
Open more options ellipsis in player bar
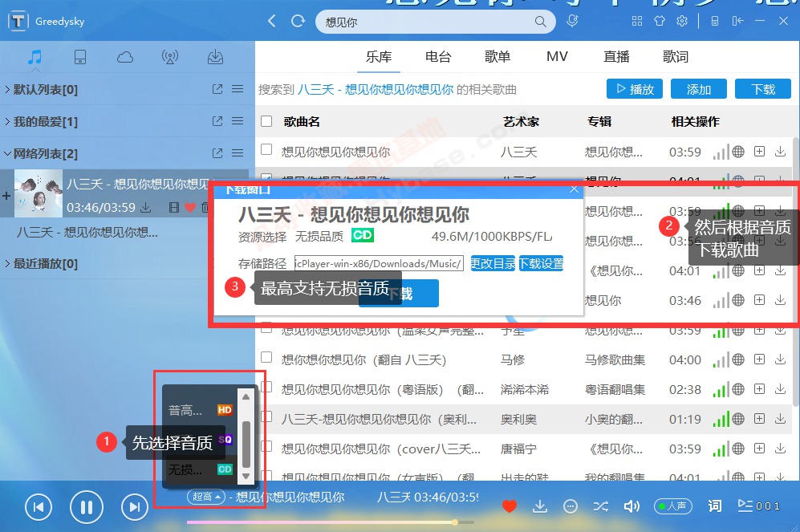tap(571, 506)
